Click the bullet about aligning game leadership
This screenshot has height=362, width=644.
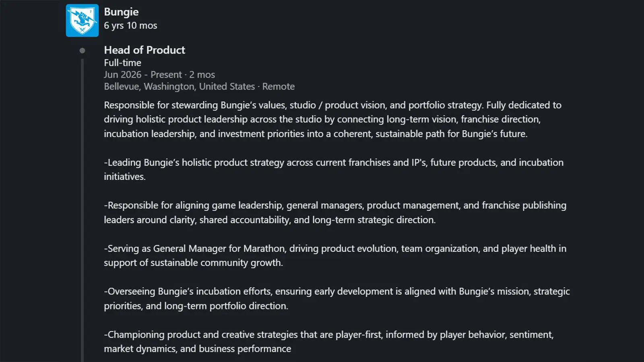point(335,212)
